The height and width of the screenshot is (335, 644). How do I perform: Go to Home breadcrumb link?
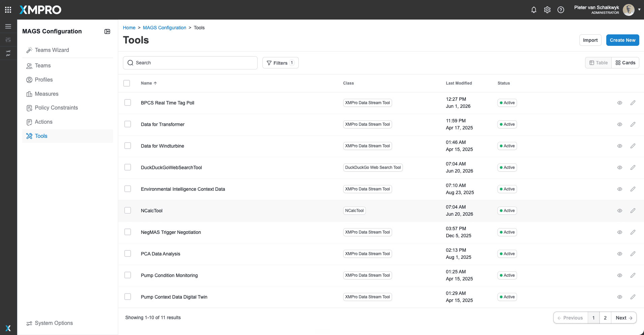tap(129, 28)
